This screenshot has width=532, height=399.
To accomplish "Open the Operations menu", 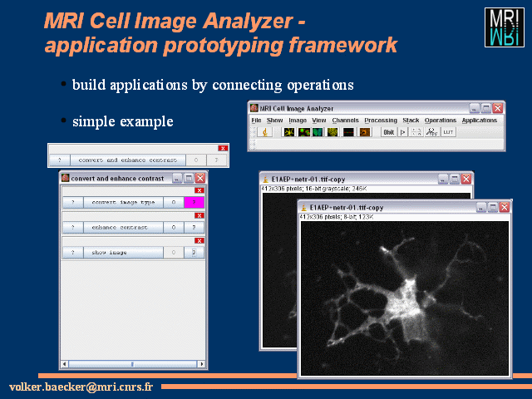I will point(441,121).
